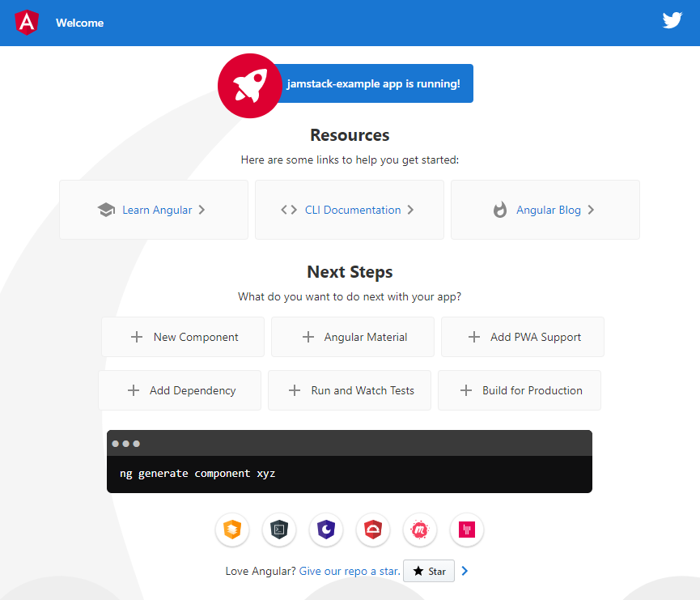Viewport: 700px width, 600px height.
Task: Click chevron next to Learn Angular
Action: [x=202, y=210]
